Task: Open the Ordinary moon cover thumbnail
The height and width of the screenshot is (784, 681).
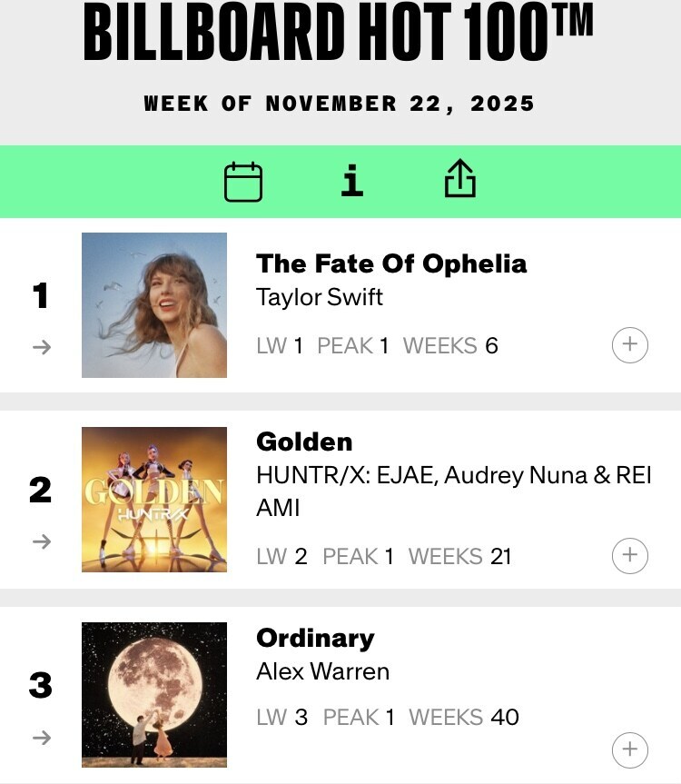Action: tap(154, 695)
